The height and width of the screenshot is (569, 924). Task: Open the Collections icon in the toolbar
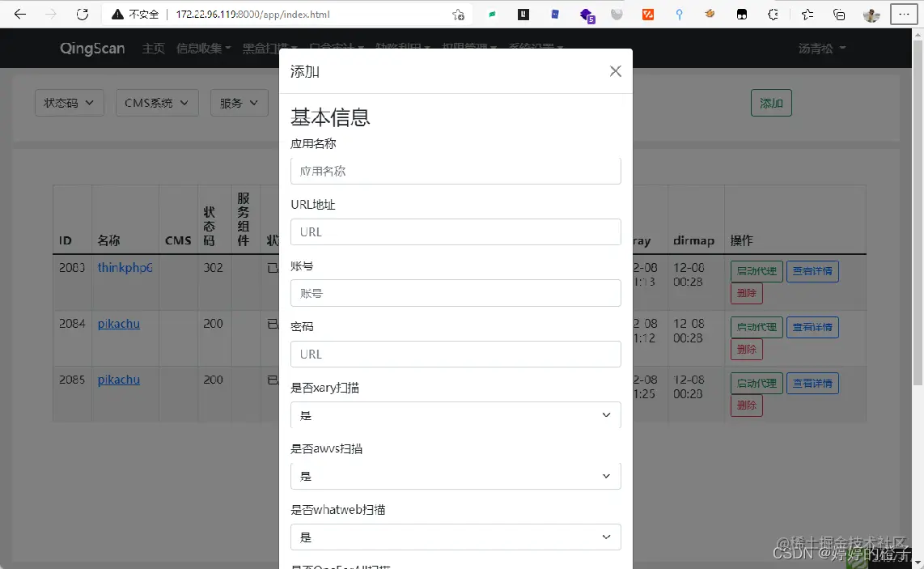click(837, 14)
